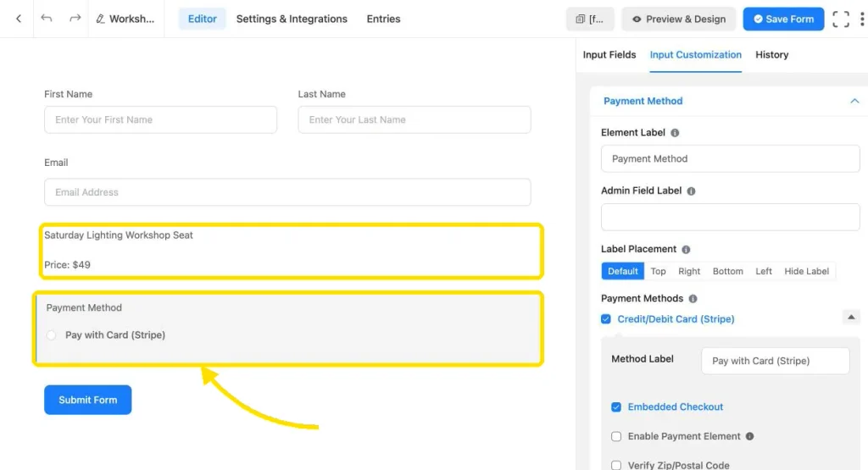
Task: Click info icon next to Element Label
Action: [675, 133]
